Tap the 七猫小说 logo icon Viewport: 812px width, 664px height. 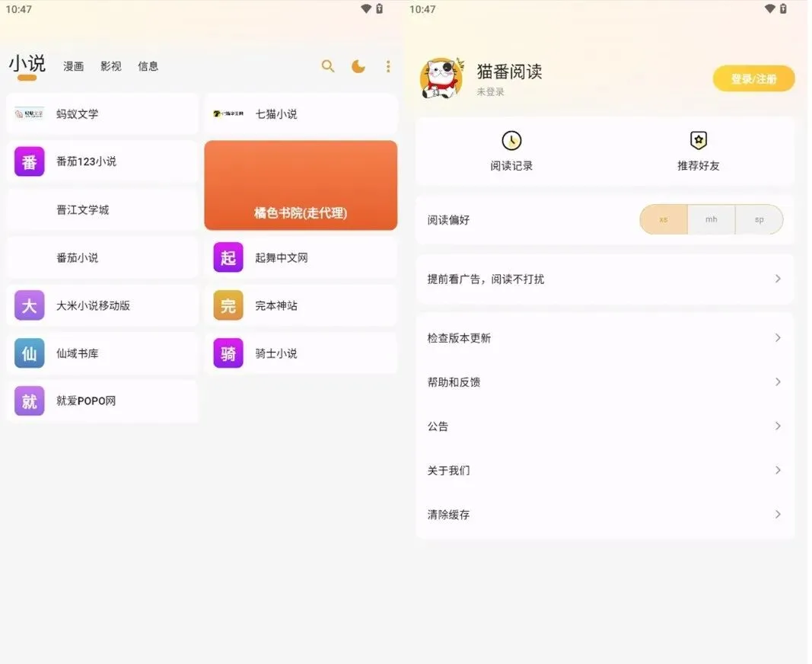[x=228, y=113]
